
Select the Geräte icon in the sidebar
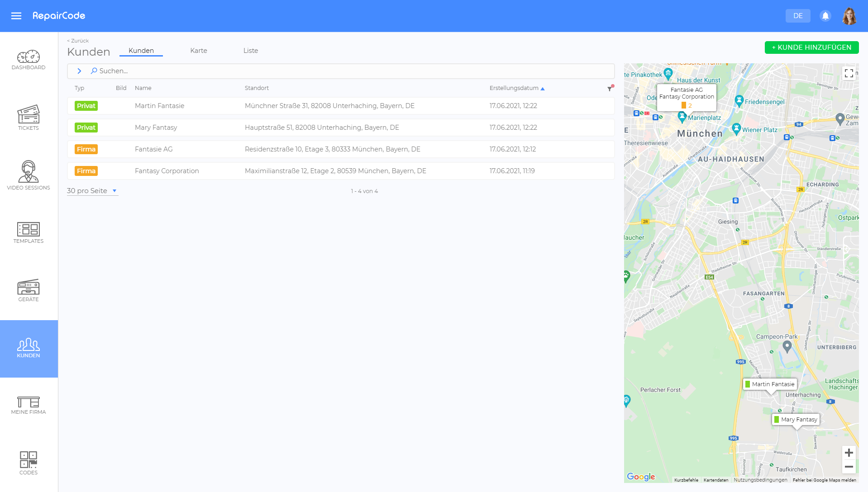coord(29,289)
